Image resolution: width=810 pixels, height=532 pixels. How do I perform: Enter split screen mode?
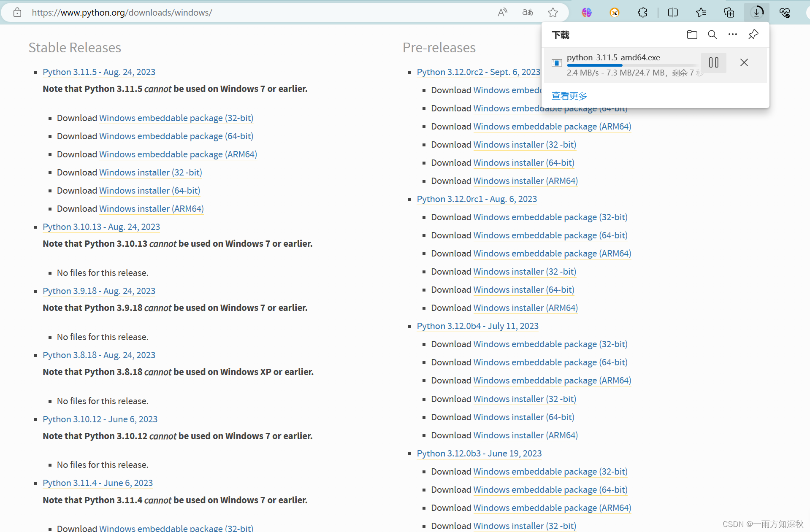[x=673, y=12]
